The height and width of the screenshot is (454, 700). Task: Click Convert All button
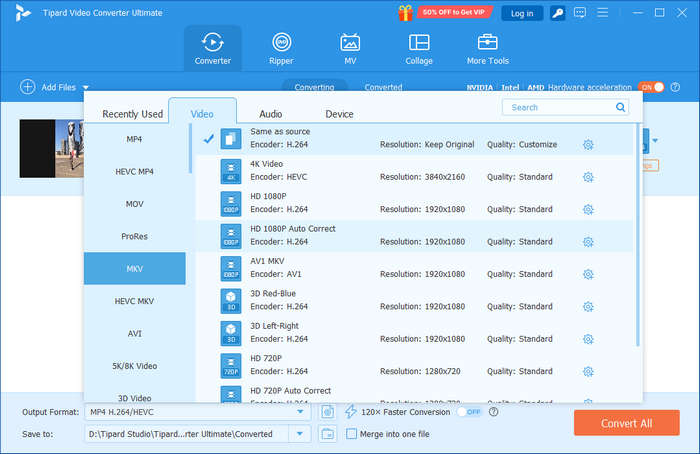pyautogui.click(x=627, y=423)
